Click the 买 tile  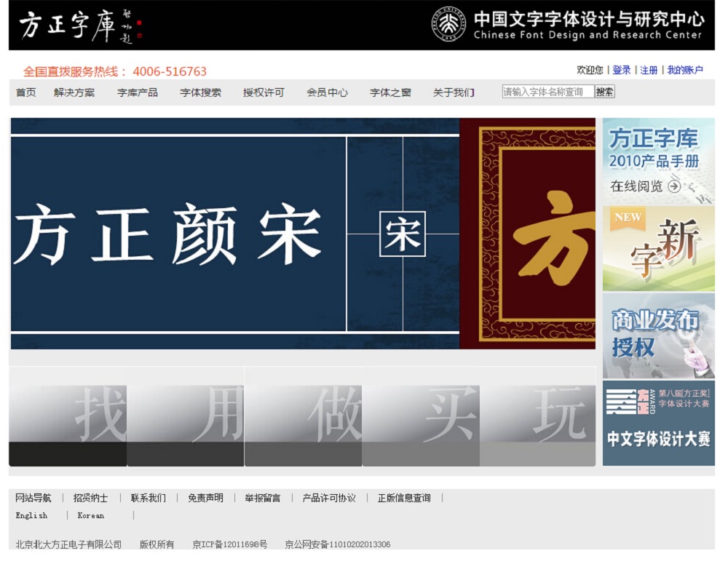tap(420, 416)
